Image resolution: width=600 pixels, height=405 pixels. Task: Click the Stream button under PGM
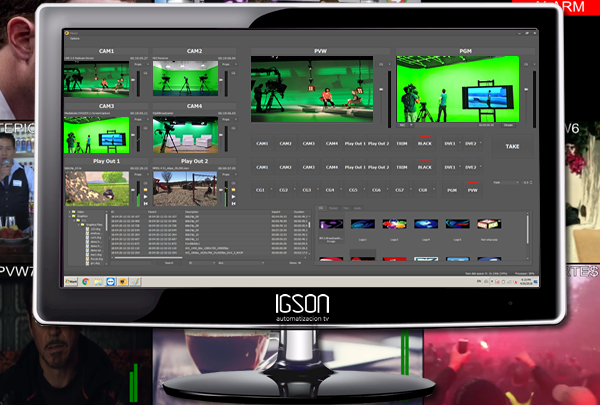pos(508,125)
